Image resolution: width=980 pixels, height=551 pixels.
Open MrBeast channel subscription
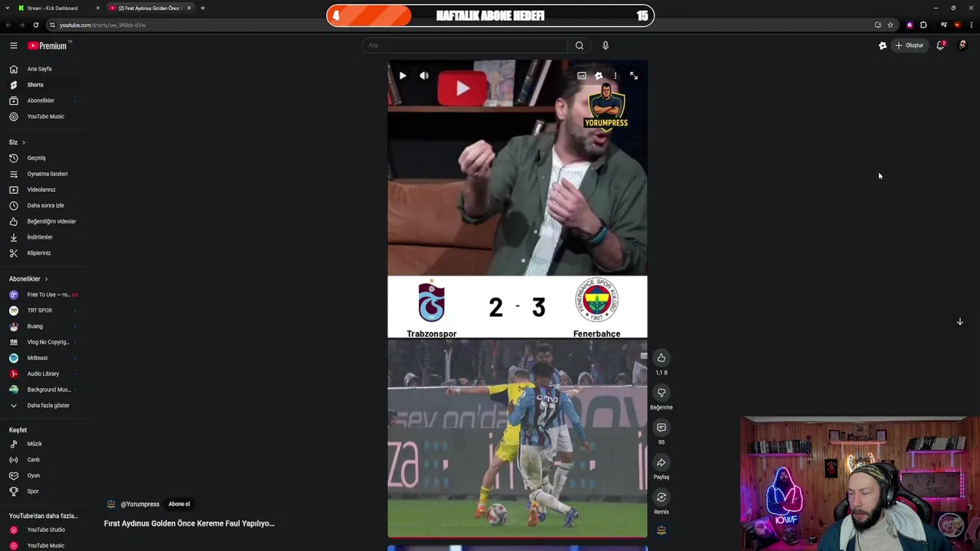38,358
